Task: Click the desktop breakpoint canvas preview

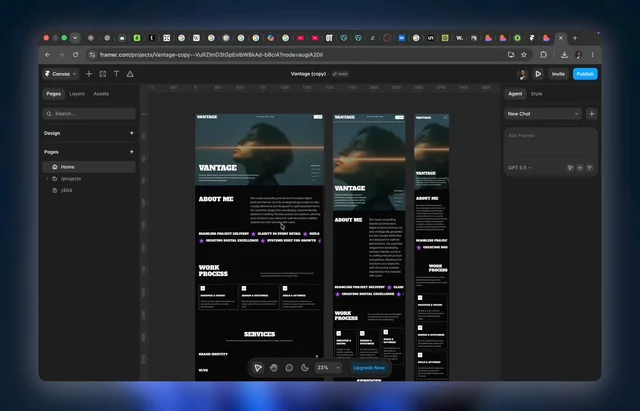Action: coord(260,247)
